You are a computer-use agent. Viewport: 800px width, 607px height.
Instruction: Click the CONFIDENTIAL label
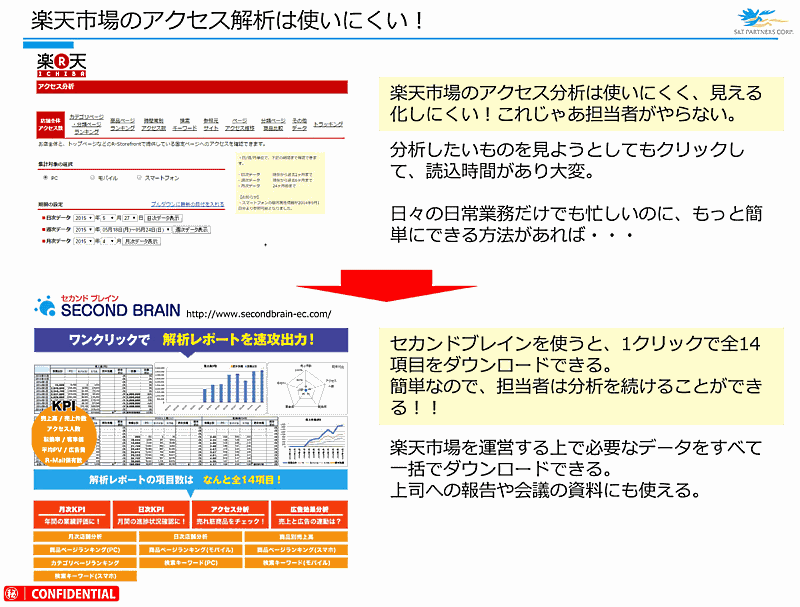(73, 594)
